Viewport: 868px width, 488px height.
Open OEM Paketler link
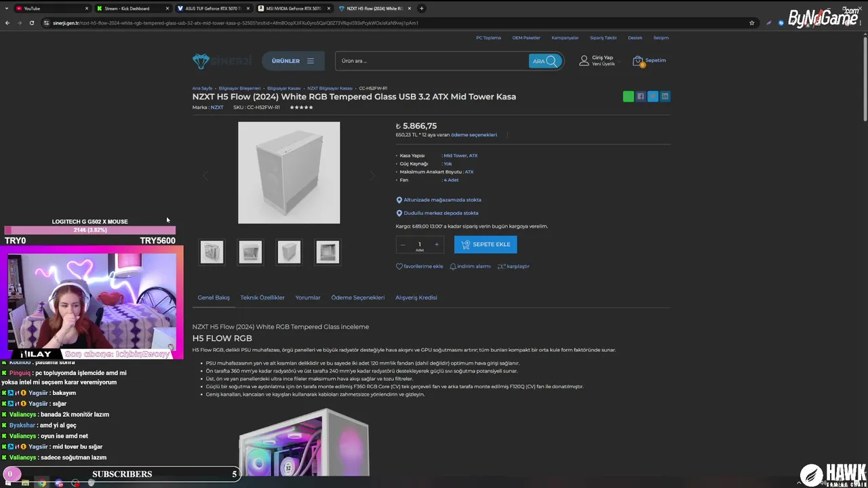click(x=526, y=38)
